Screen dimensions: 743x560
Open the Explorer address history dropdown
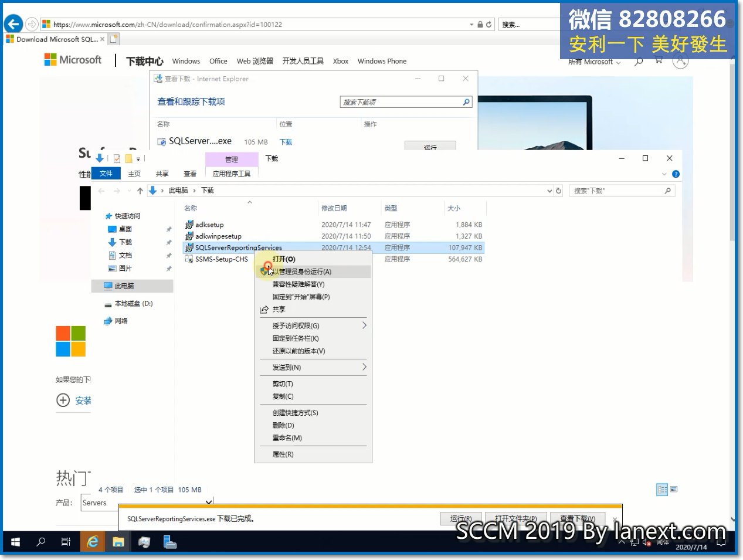(549, 191)
